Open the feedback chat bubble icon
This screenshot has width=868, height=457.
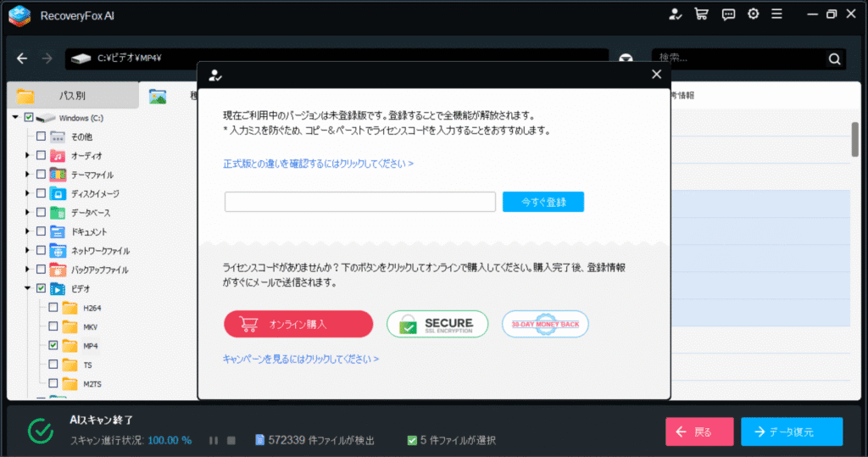point(728,15)
